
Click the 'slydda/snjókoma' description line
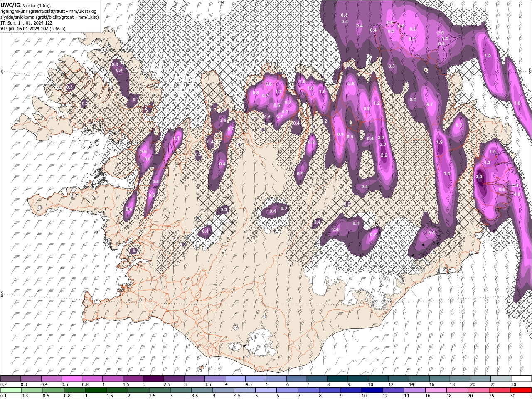click(50, 17)
